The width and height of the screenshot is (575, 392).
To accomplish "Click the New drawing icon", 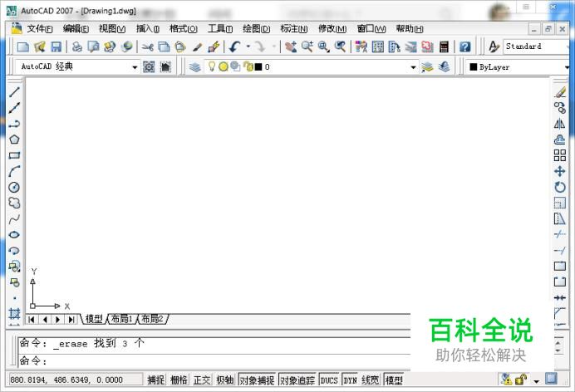I will click(x=23, y=47).
